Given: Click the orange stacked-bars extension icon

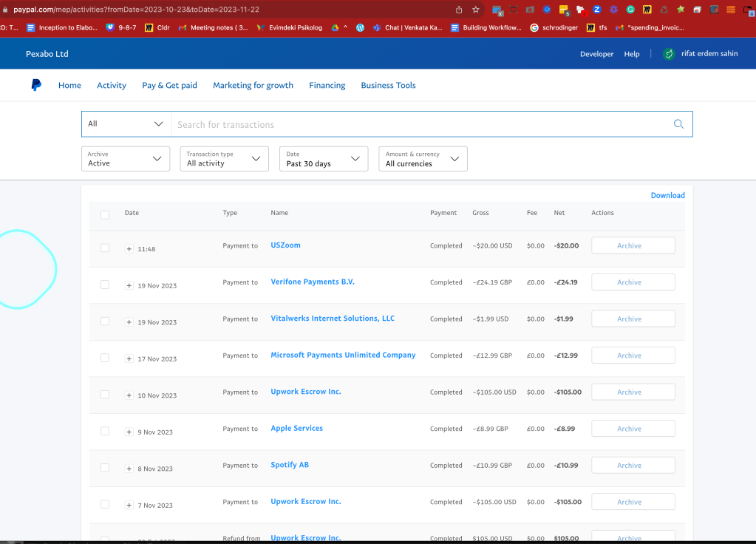Looking at the screenshot, I should pyautogui.click(x=731, y=10).
